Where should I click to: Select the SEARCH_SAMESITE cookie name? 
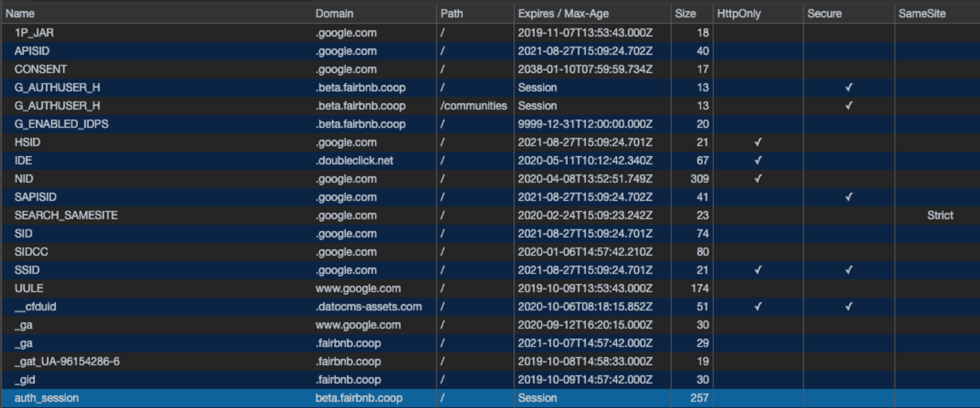tap(66, 215)
